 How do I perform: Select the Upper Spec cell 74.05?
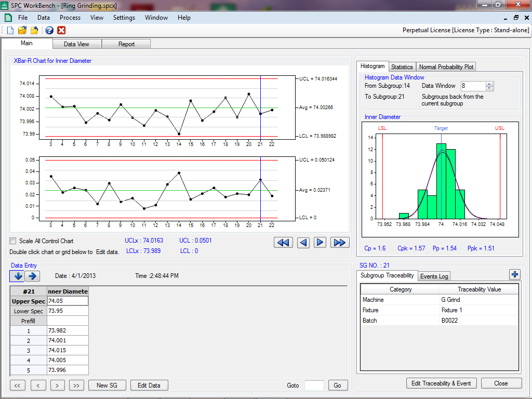click(x=68, y=301)
